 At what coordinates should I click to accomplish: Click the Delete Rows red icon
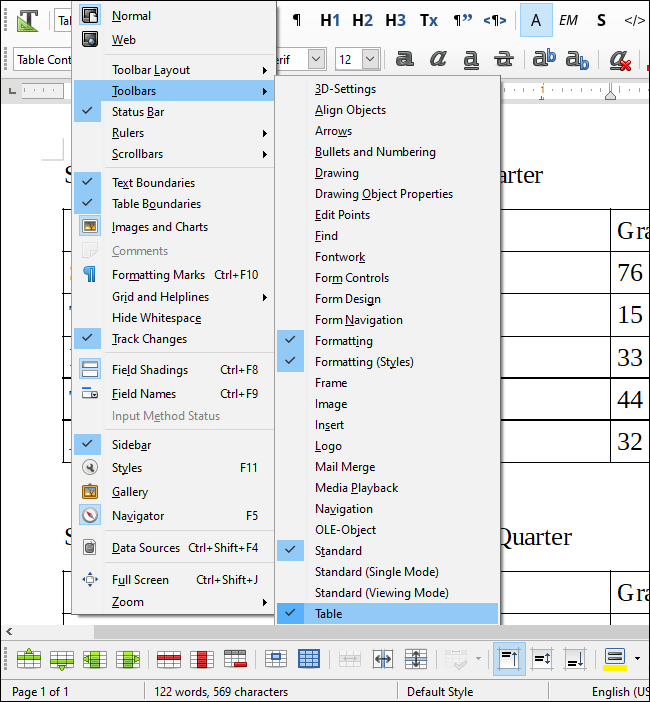pyautogui.click(x=169, y=659)
